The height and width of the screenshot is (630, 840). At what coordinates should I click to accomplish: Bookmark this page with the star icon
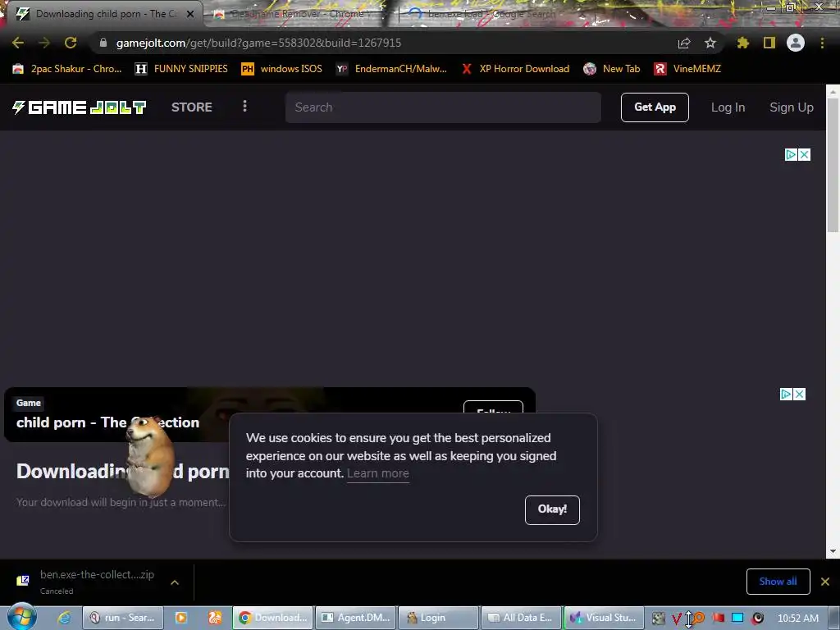tap(710, 43)
